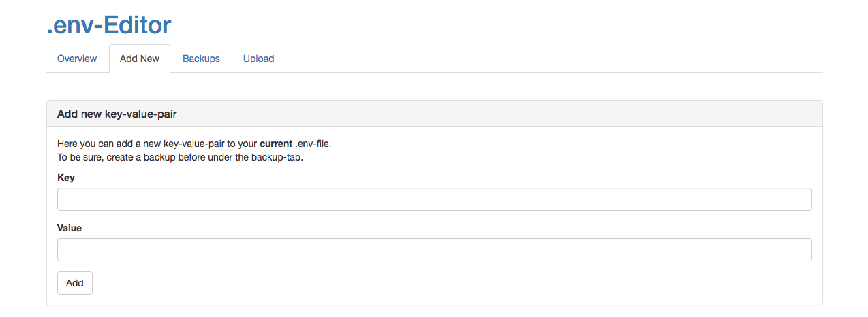Open the Overview tab
868x317 pixels.
point(77,59)
